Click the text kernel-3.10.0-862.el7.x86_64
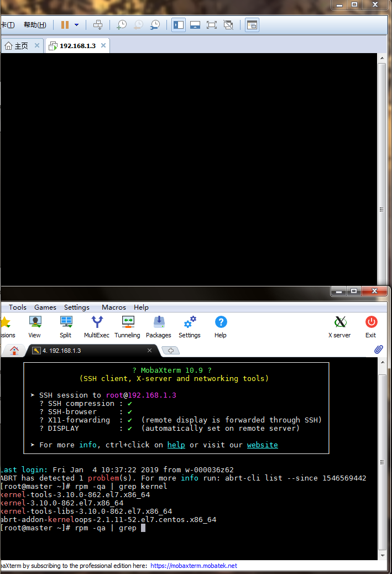Screen dimensions: 392x574 (x=62, y=503)
